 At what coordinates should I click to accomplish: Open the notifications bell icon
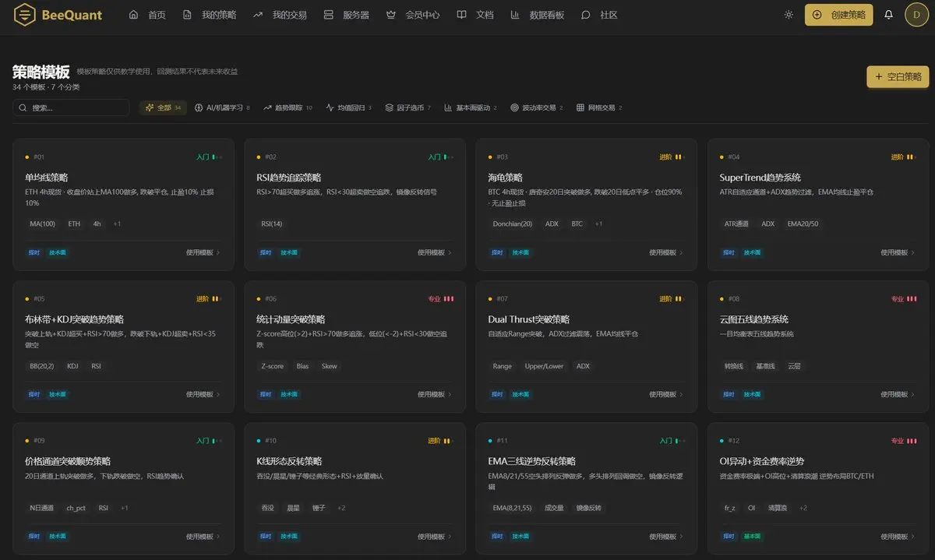888,15
